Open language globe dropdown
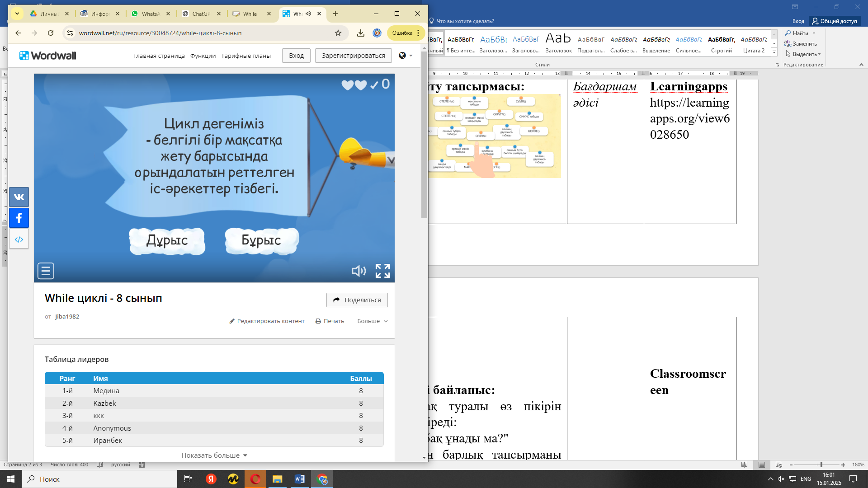Screen dimensions: 868x488 tap(406, 56)
